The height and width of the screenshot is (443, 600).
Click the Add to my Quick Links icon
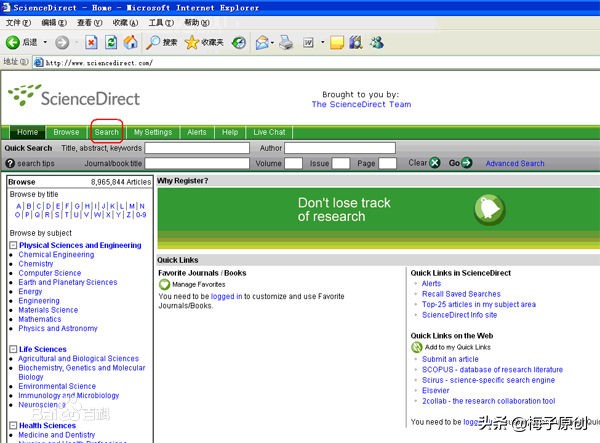tap(416, 347)
